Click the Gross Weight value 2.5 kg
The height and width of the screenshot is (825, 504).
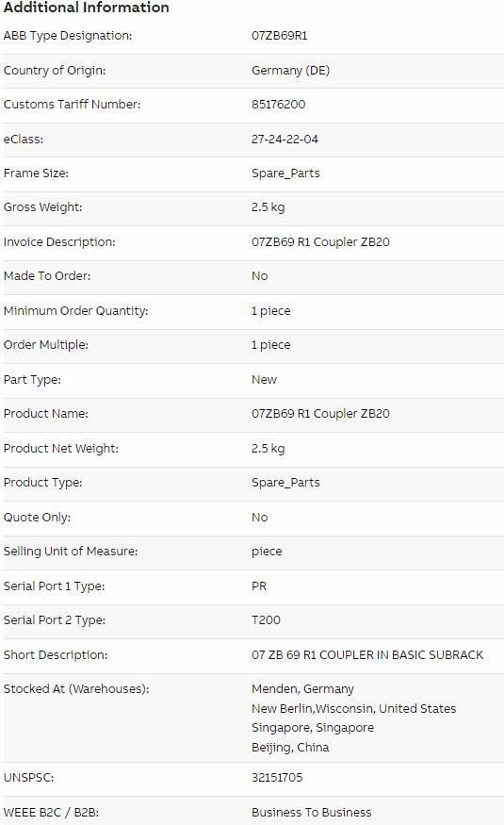pyautogui.click(x=268, y=207)
